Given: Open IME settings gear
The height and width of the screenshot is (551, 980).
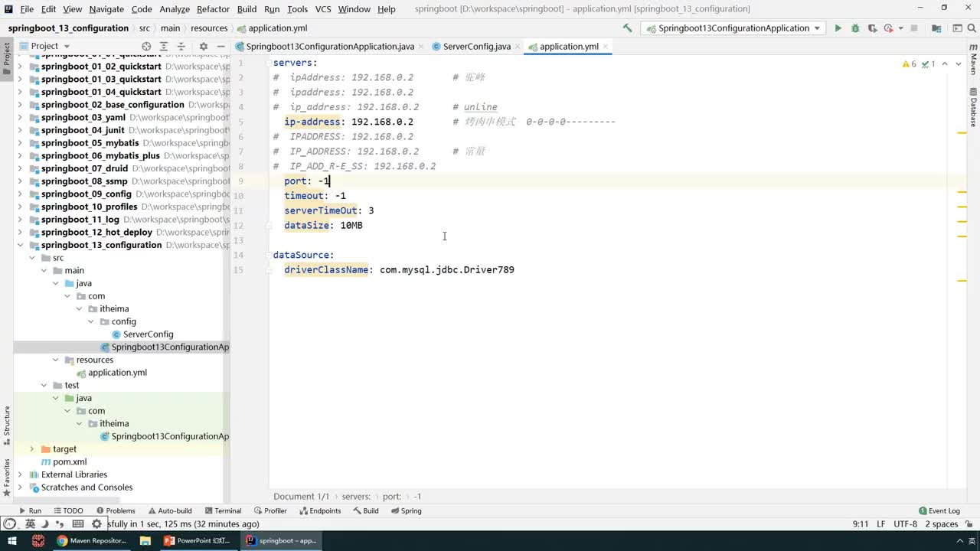Looking at the screenshot, I should pyautogui.click(x=96, y=524).
